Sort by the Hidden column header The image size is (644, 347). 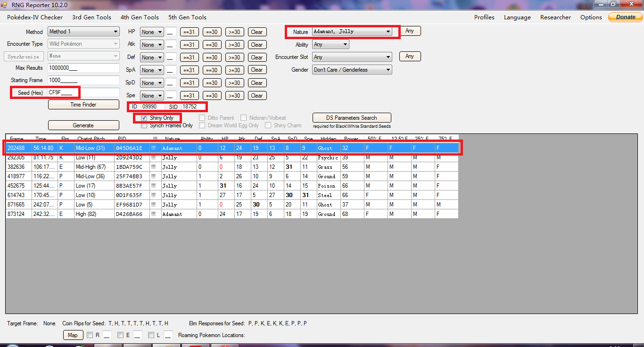coord(329,139)
